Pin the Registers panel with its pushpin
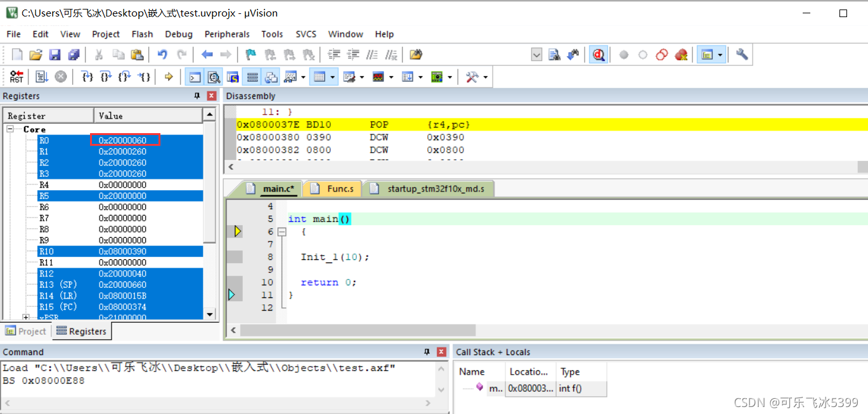The image size is (868, 414). [x=197, y=96]
